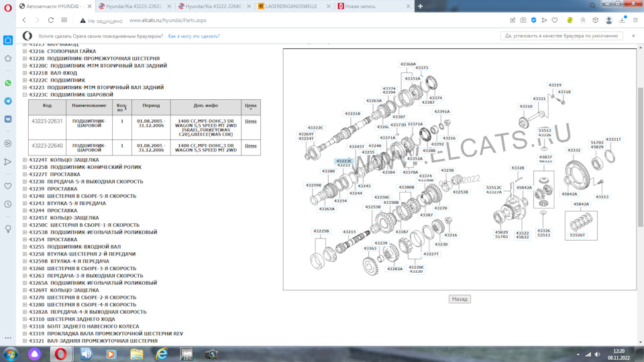644x362 pixels.
Task: Open volume control in system tray
Action: click(x=598, y=354)
